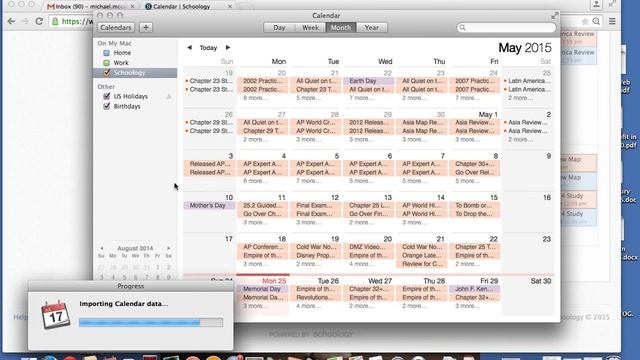Click browser back arrow in Chrome
This screenshot has width=640, height=360.
(11, 21)
